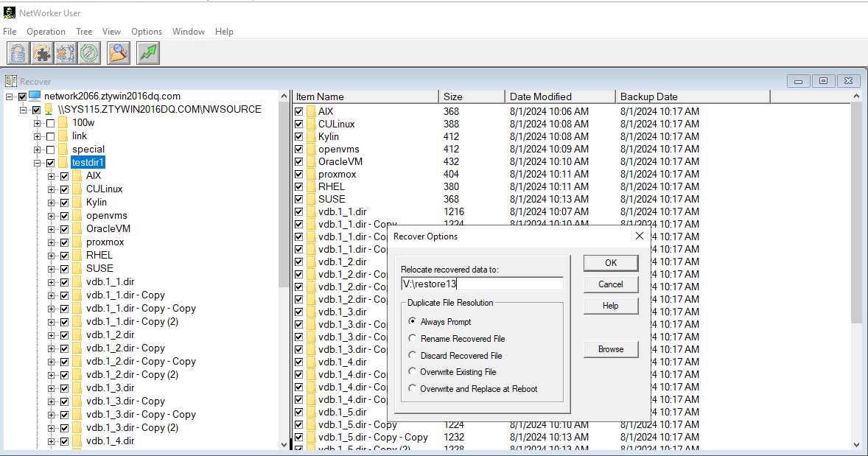The image size is (868, 456).
Task: Open the View menu
Action: click(x=111, y=32)
